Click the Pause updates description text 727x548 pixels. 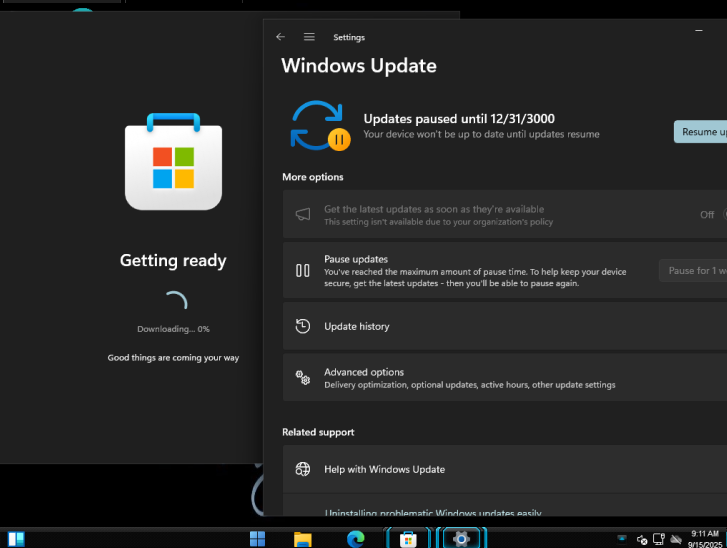pyautogui.click(x=475, y=277)
